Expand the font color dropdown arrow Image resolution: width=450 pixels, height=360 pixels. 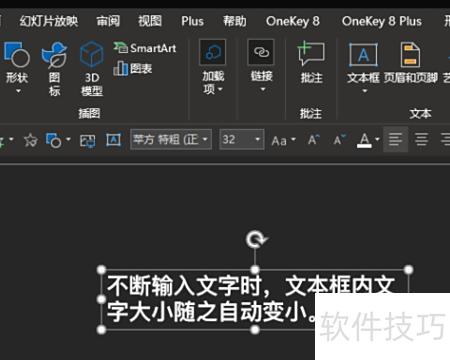(x=377, y=139)
